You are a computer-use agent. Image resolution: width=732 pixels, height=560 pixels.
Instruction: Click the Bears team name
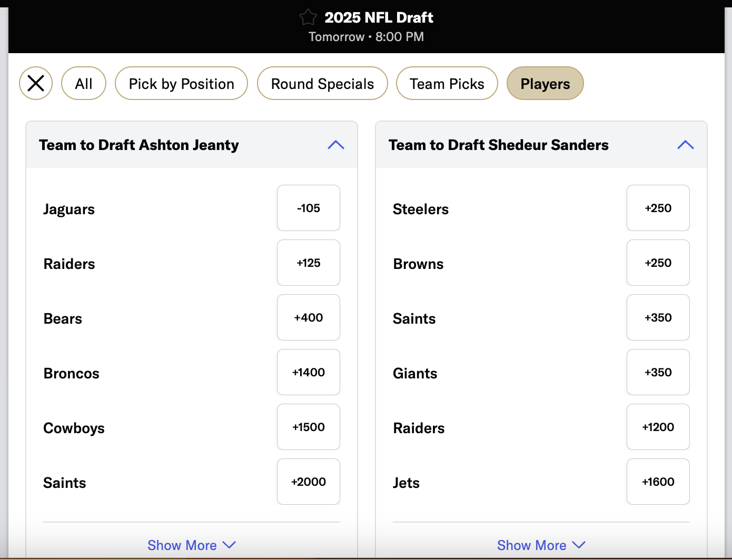[x=63, y=318]
